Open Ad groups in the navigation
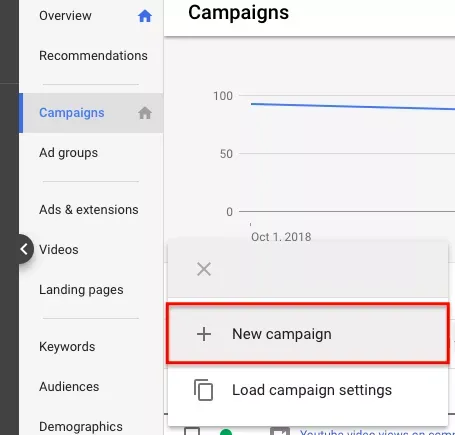 point(68,153)
